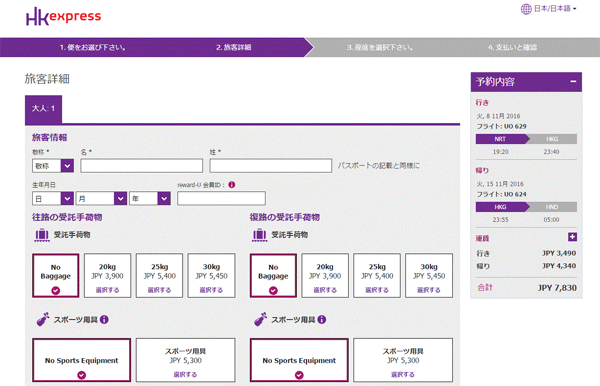Select outbound 30kg baggage JPY 5,450
The width and height of the screenshot is (600, 386).
pos(212,275)
